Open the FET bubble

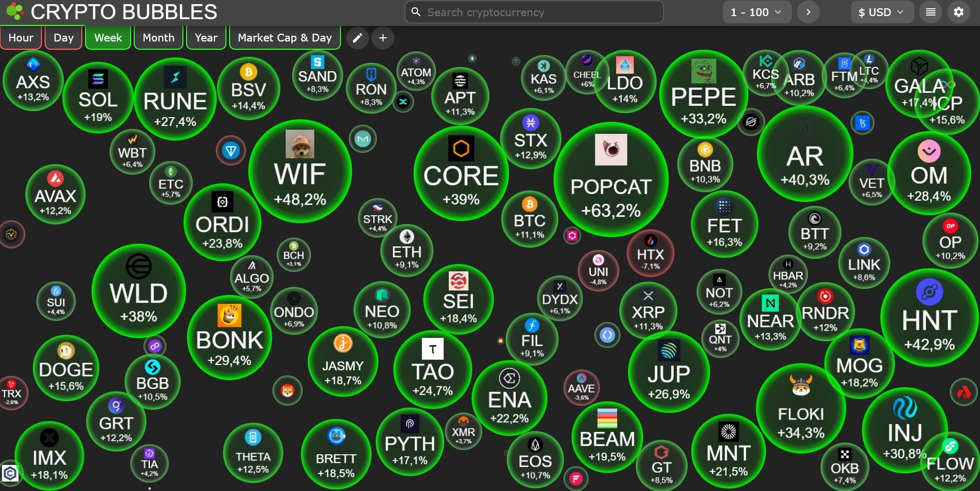(725, 224)
